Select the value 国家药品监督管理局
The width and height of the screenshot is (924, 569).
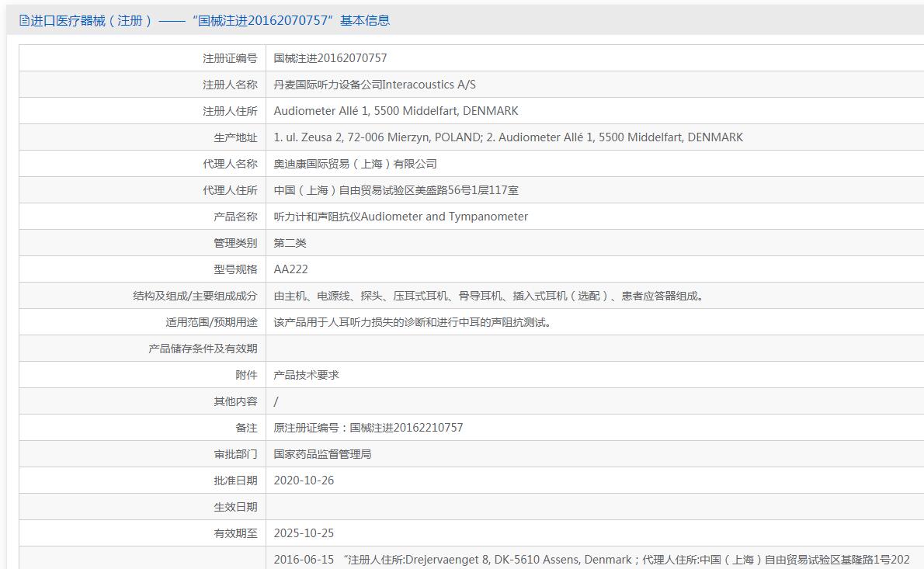click(322, 455)
